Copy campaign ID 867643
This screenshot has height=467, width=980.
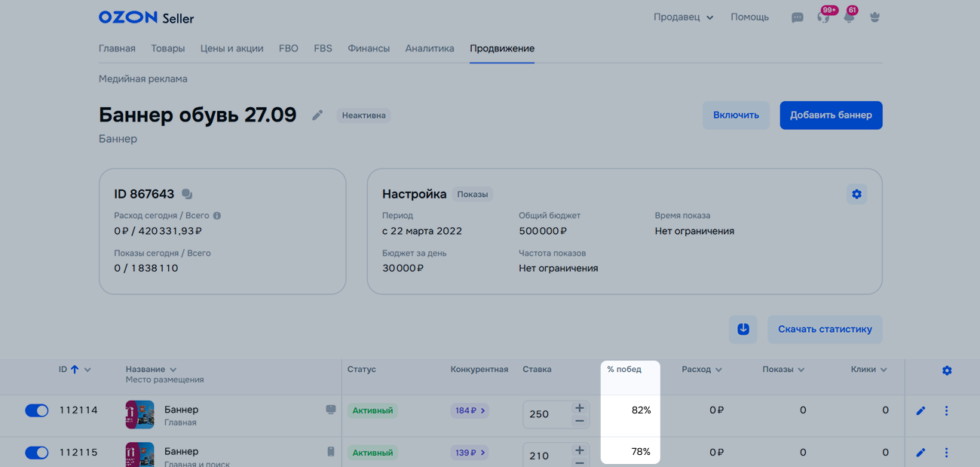pos(187,195)
